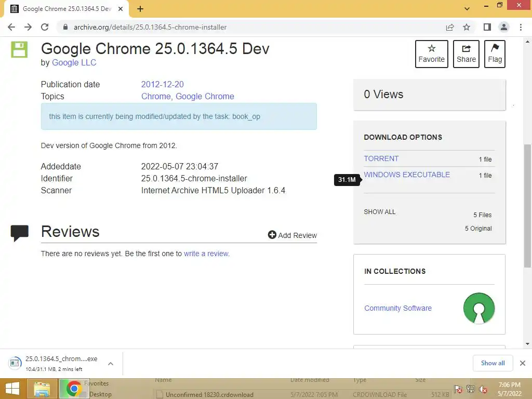
Task: Click the taskbar clock showing 7:06 PM
Action: (509, 389)
